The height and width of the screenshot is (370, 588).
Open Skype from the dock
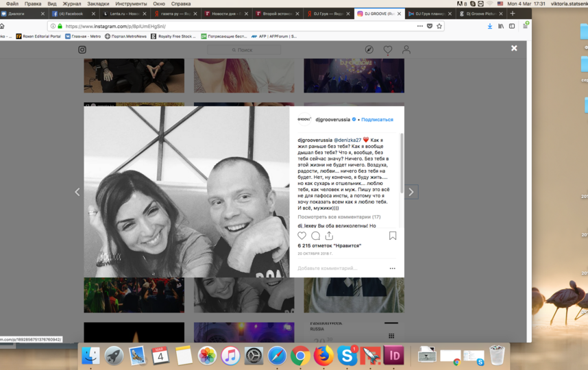click(347, 355)
